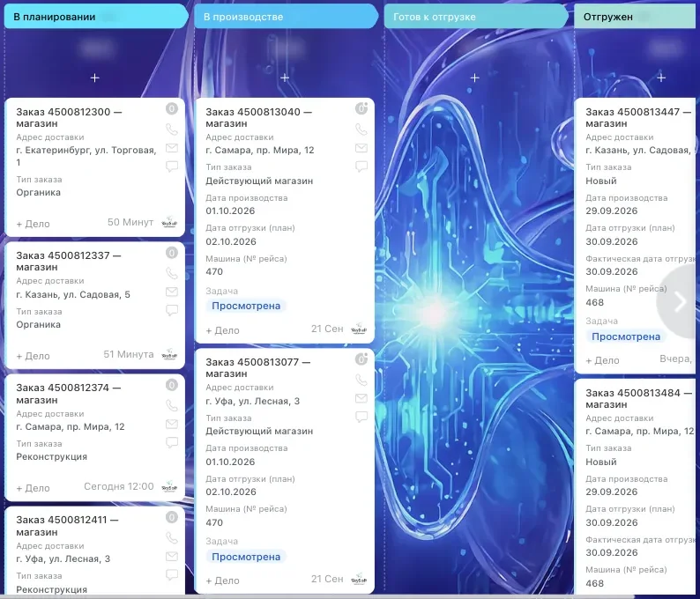700x599 pixels.
Task: Open chat icon on order 4500813077 card
Action: (x=361, y=417)
